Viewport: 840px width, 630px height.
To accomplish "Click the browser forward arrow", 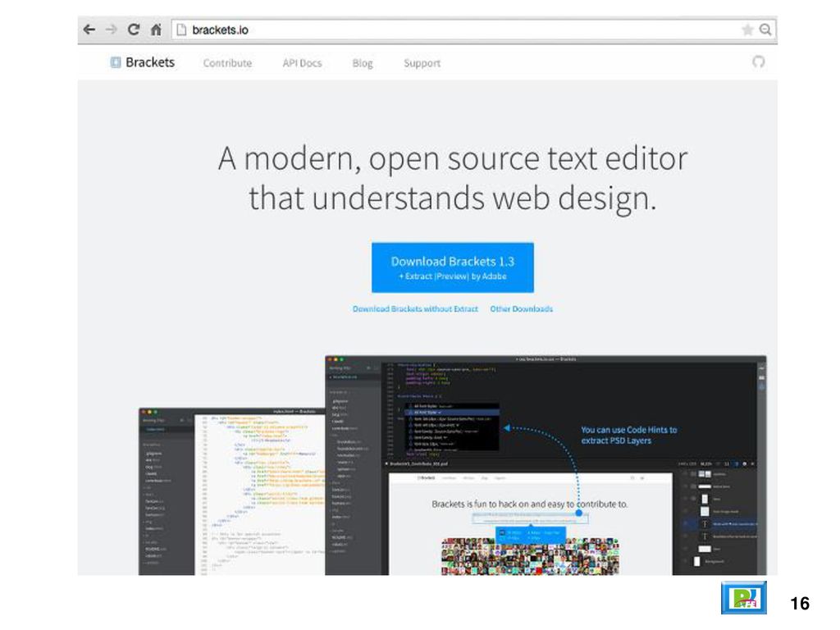I will pyautogui.click(x=111, y=30).
